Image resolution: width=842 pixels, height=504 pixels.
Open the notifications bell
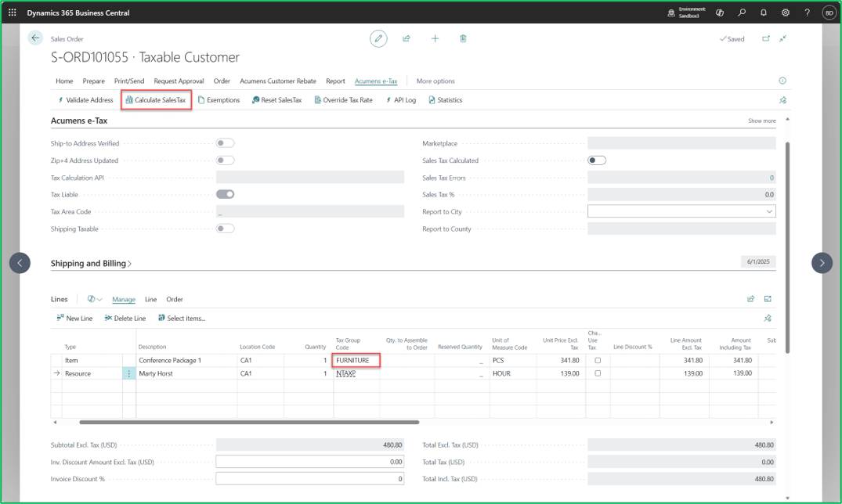(764, 13)
